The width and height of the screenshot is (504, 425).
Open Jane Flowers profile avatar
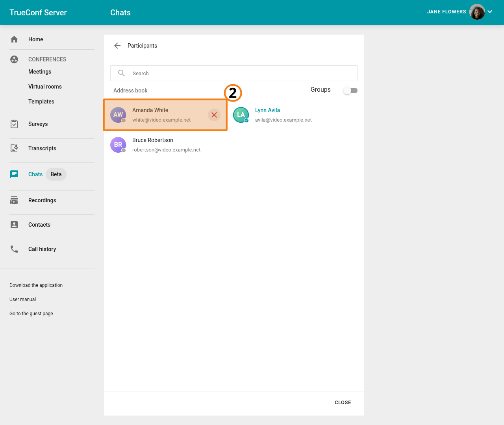(x=477, y=12)
